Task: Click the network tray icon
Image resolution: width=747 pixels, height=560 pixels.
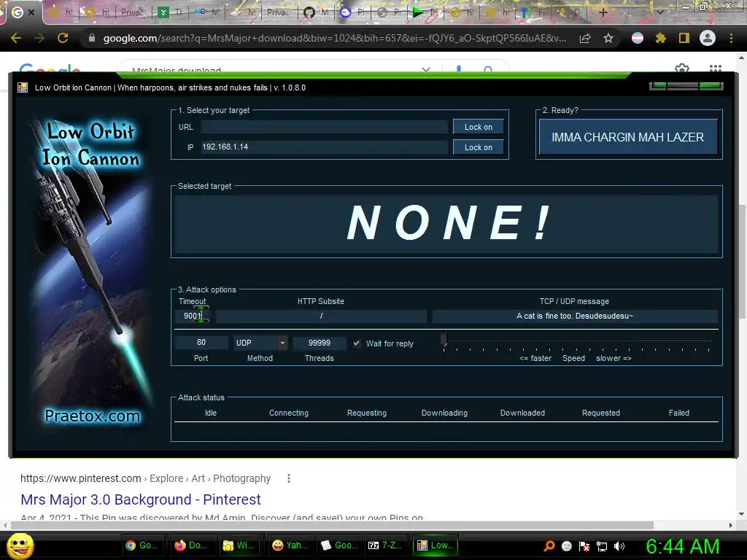Action: coord(602,546)
